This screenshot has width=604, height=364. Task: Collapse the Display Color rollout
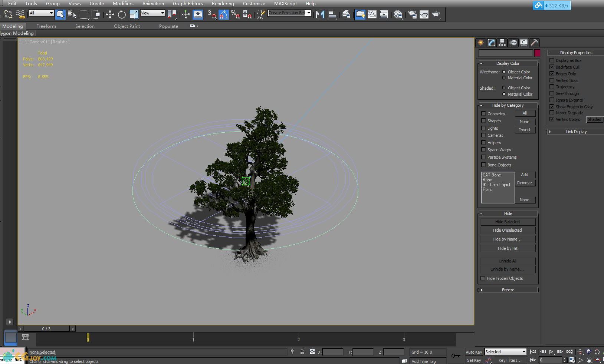coord(508,63)
